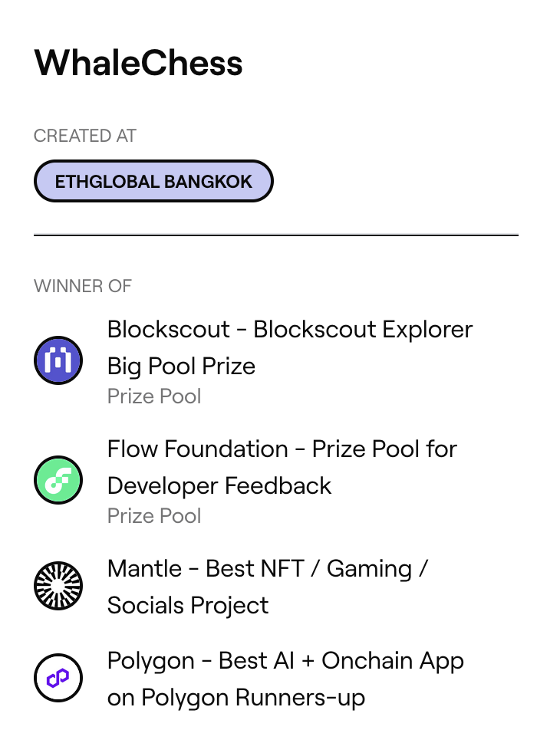Click the "CREATED AT" label
This screenshot has height=753, width=560.
pyautogui.click(x=85, y=136)
